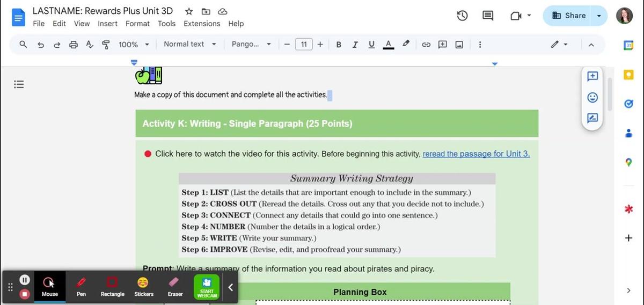Open Google Calendar in the side panel
This screenshot has width=644, height=305.
click(628, 46)
